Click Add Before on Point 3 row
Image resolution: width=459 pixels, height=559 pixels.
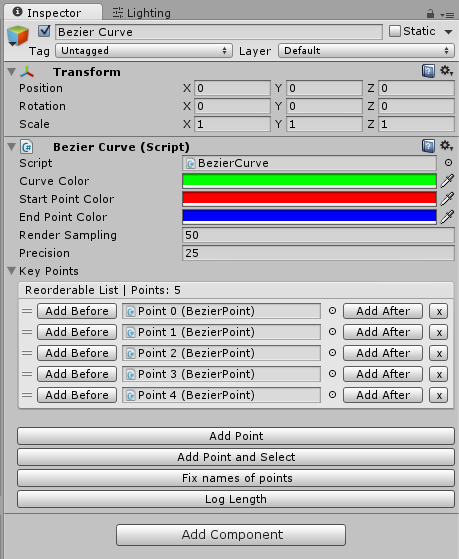(x=77, y=374)
